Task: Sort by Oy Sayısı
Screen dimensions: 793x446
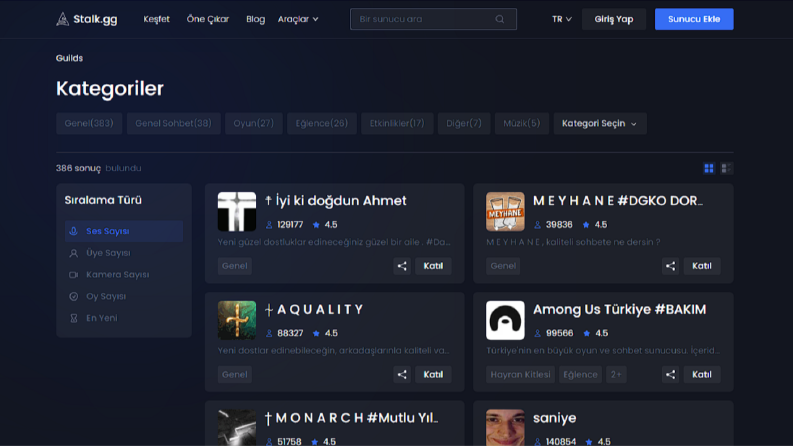Action: click(x=124, y=296)
